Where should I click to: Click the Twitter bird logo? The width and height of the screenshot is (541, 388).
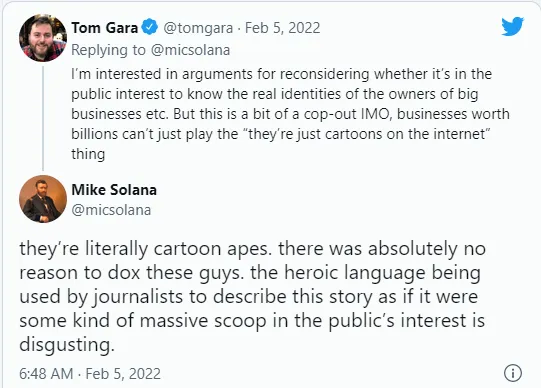tap(512, 26)
